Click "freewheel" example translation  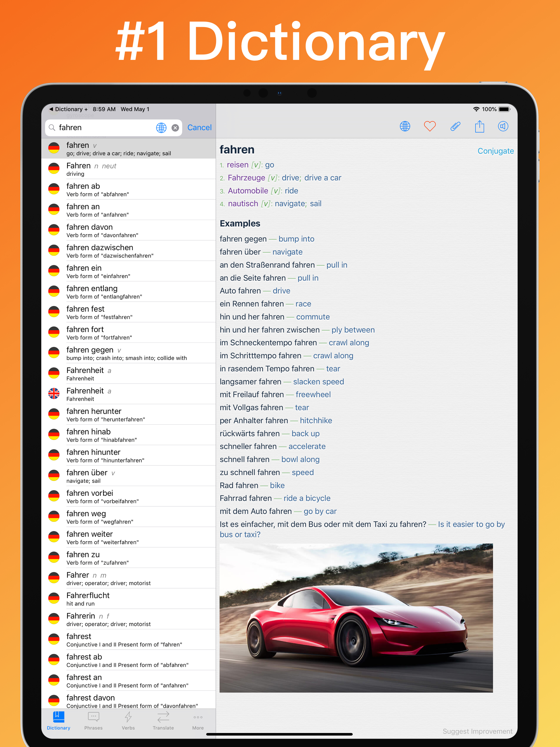click(313, 395)
